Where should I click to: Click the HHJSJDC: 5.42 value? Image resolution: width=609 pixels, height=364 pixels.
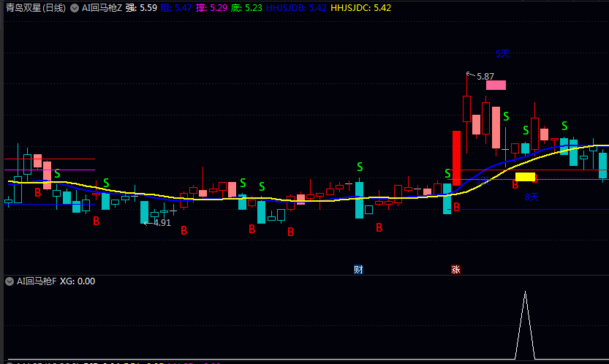tap(361, 8)
